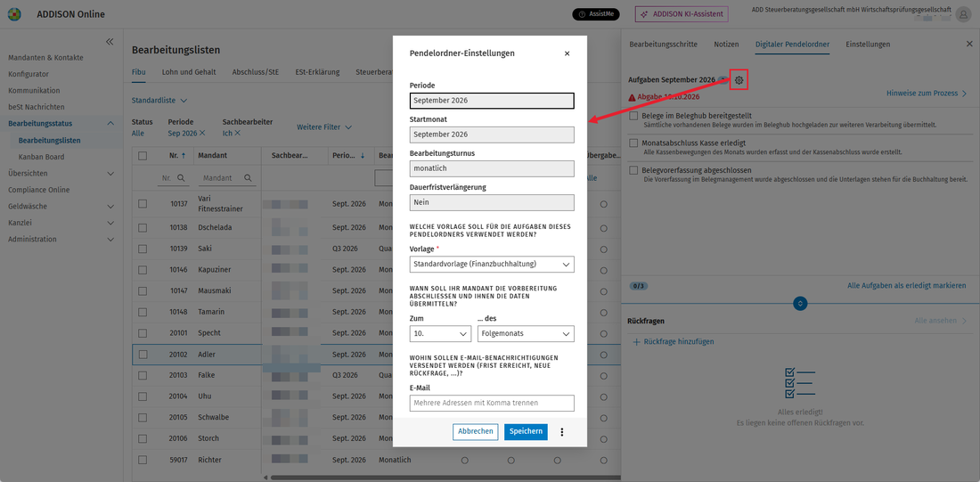This screenshot has width=980, height=482.
Task: Close the right side panel
Action: [x=968, y=44]
